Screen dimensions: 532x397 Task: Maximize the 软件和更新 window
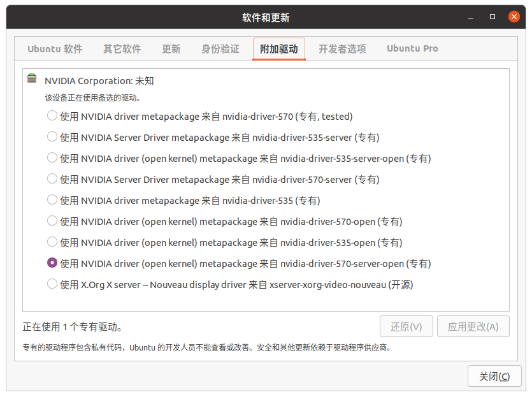click(492, 17)
